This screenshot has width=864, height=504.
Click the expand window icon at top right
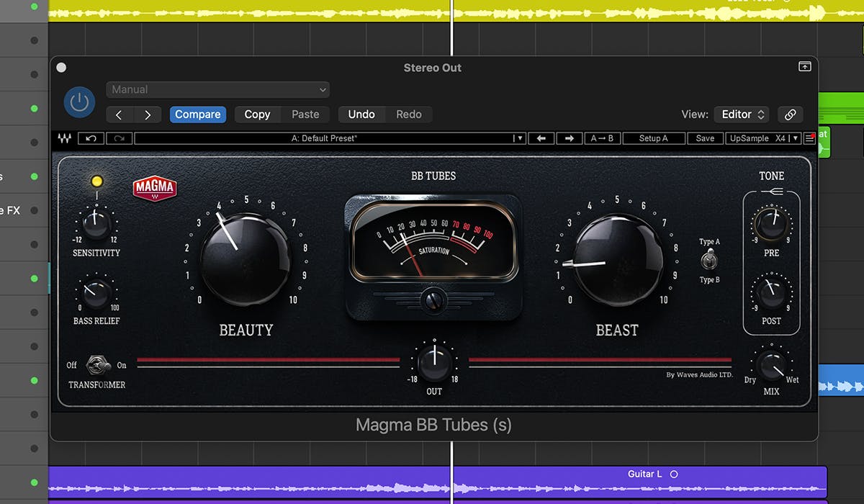click(804, 67)
